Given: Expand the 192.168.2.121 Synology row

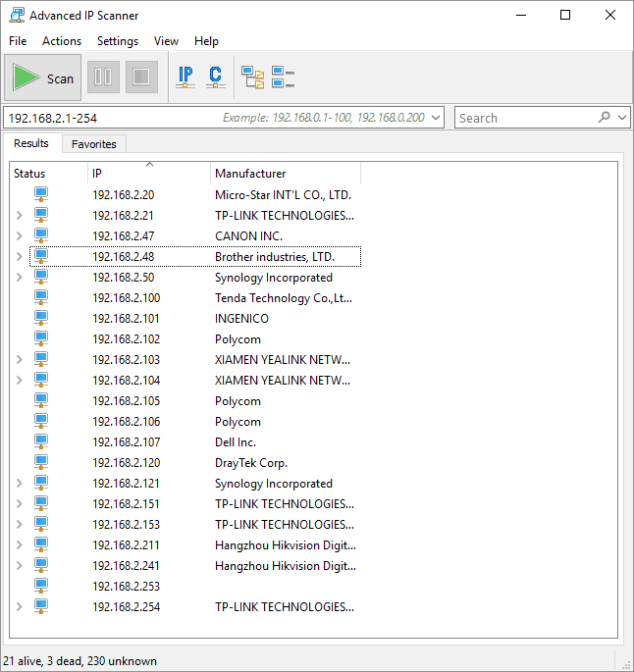Looking at the screenshot, I should (20, 483).
